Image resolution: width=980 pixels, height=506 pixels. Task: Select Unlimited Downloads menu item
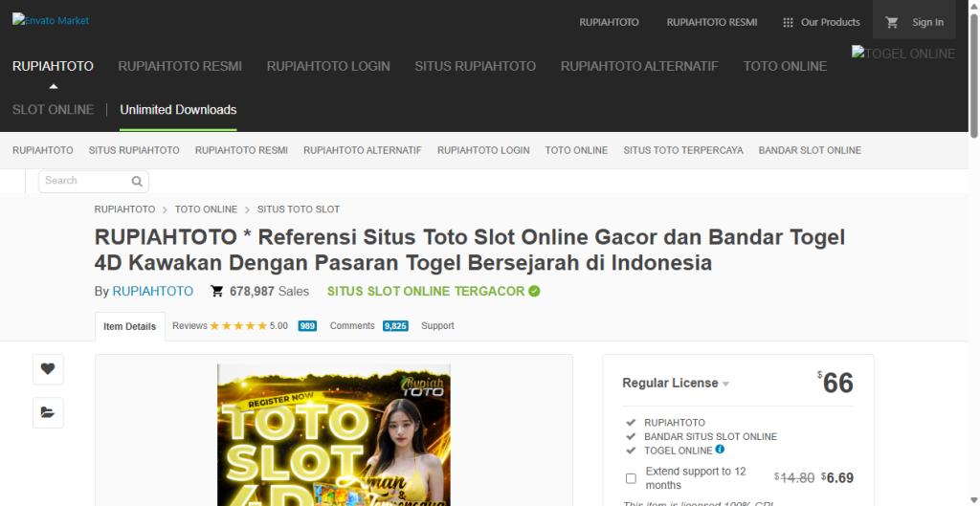click(178, 110)
